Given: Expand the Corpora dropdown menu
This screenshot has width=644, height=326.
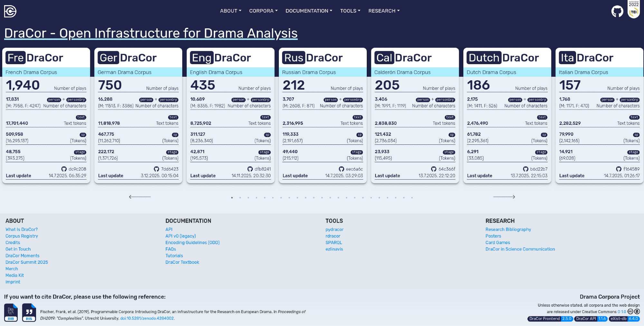Looking at the screenshot, I should 263,11.
